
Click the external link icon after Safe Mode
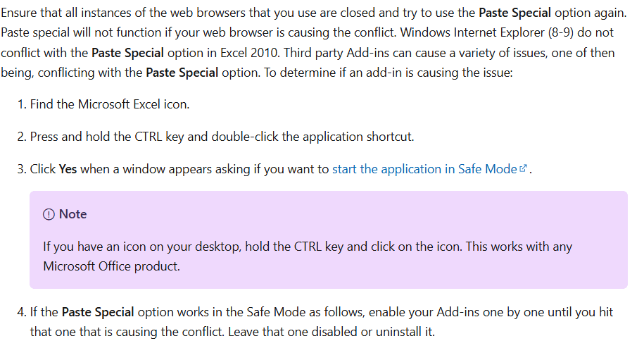[x=523, y=168]
